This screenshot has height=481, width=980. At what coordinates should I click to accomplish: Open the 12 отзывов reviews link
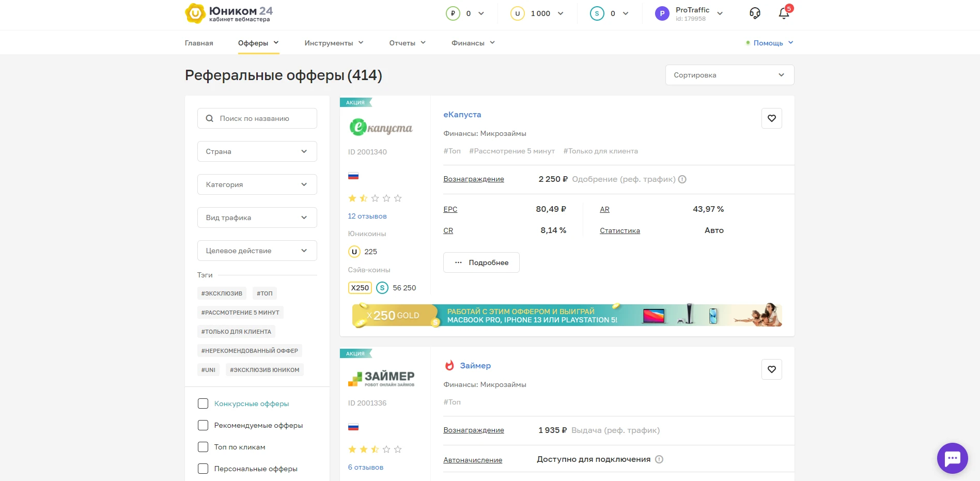(367, 216)
